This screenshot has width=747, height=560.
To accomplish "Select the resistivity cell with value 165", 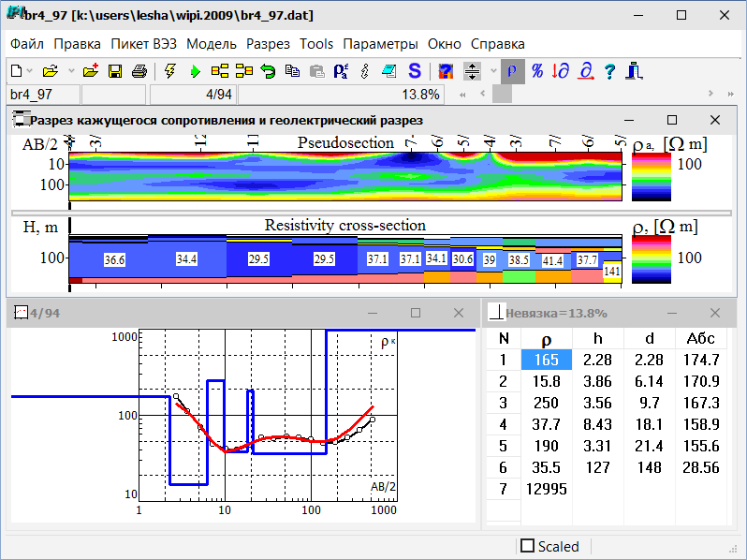I will point(547,360).
